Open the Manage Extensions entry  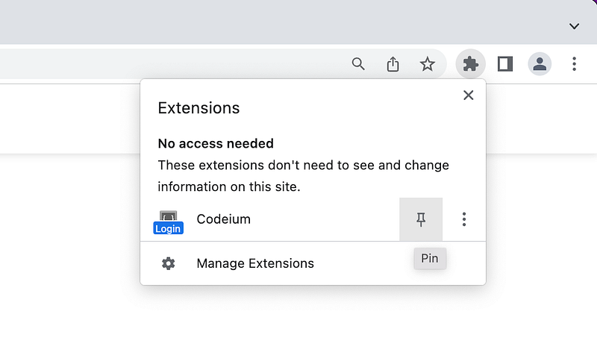[x=313, y=263]
